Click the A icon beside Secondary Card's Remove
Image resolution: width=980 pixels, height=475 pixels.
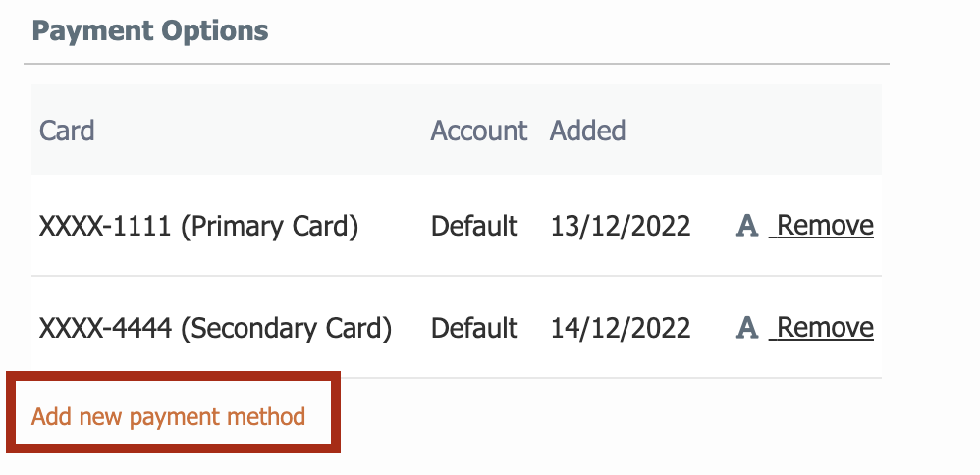click(747, 328)
